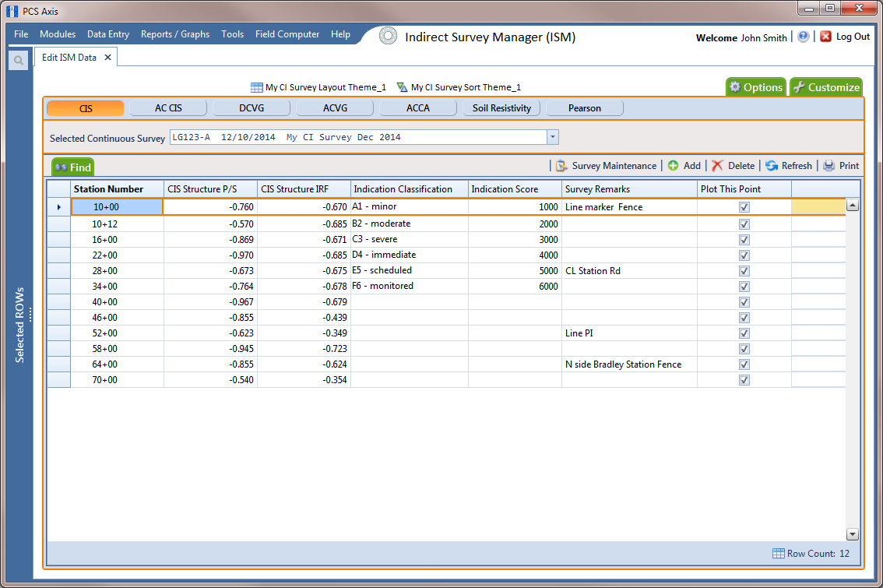The image size is (883, 588).
Task: Click the blue Refresh arrows icon
Action: pyautogui.click(x=772, y=166)
